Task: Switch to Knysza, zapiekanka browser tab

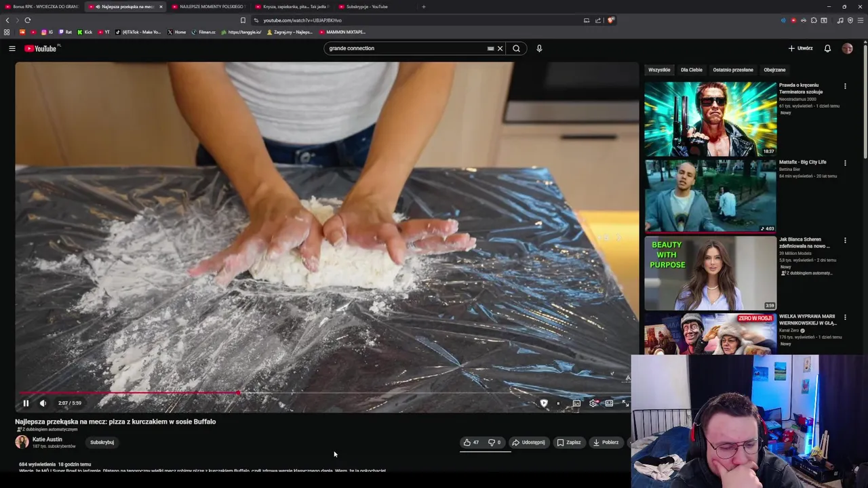Action: click(x=291, y=7)
